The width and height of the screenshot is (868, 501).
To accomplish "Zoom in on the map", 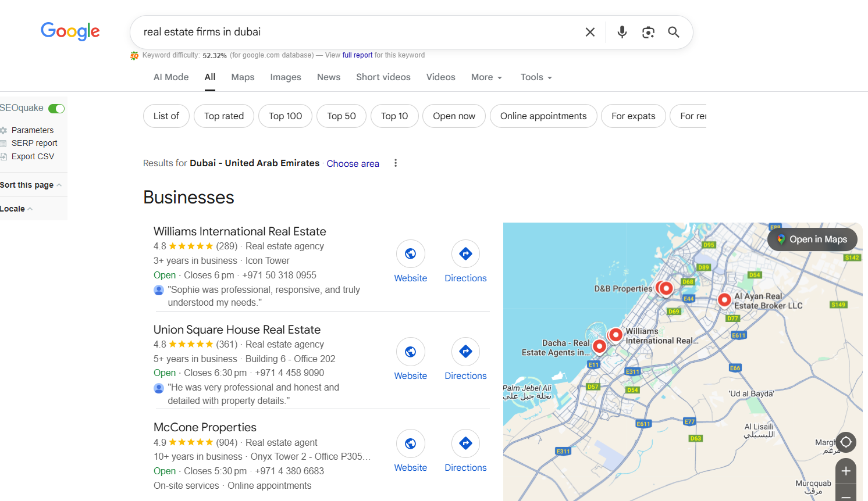I will 846,471.
